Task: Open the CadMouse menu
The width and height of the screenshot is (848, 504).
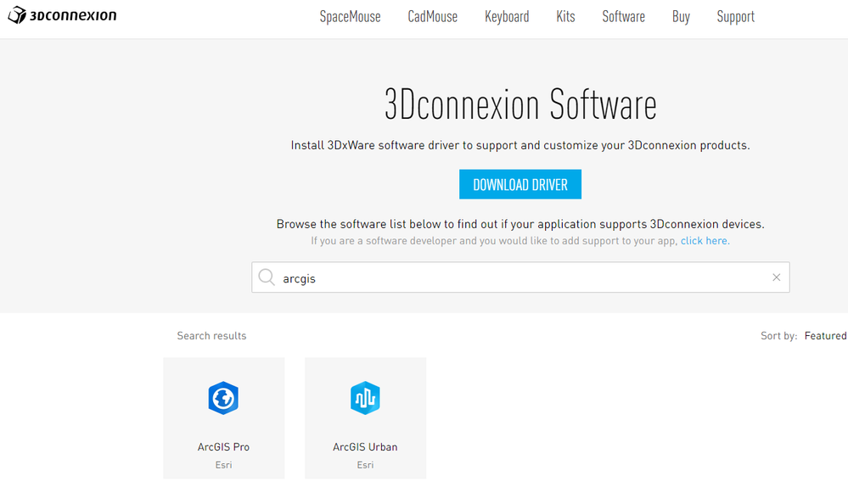Action: [x=432, y=17]
